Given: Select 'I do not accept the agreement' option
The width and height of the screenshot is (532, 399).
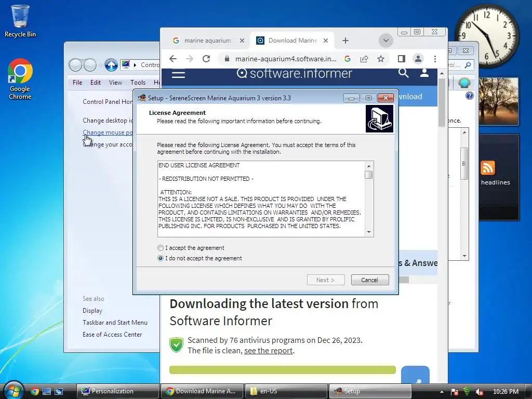Looking at the screenshot, I should pos(161,258).
